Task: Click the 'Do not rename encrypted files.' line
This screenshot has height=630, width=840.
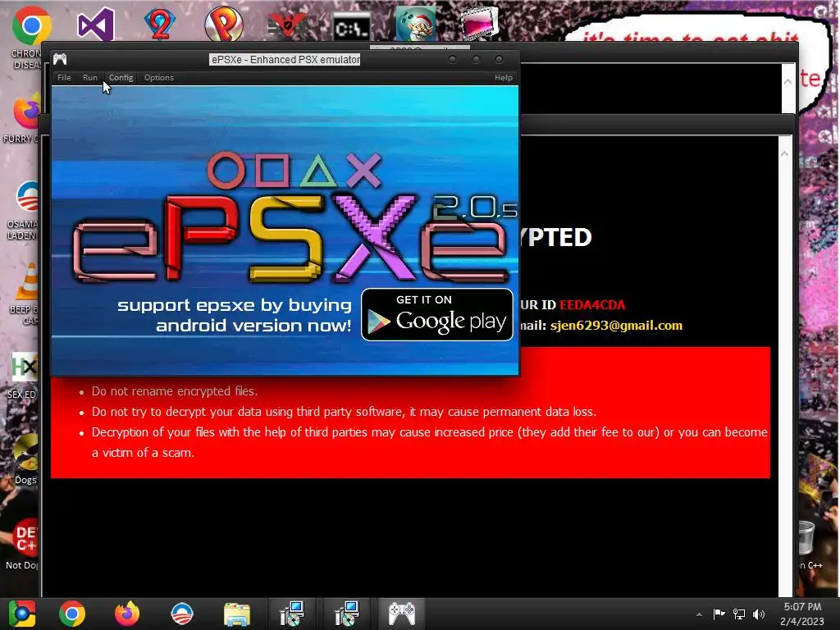Action: (x=175, y=391)
